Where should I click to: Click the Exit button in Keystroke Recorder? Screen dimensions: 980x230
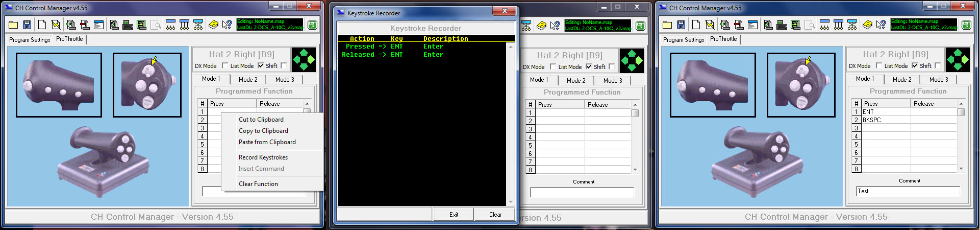(x=454, y=215)
